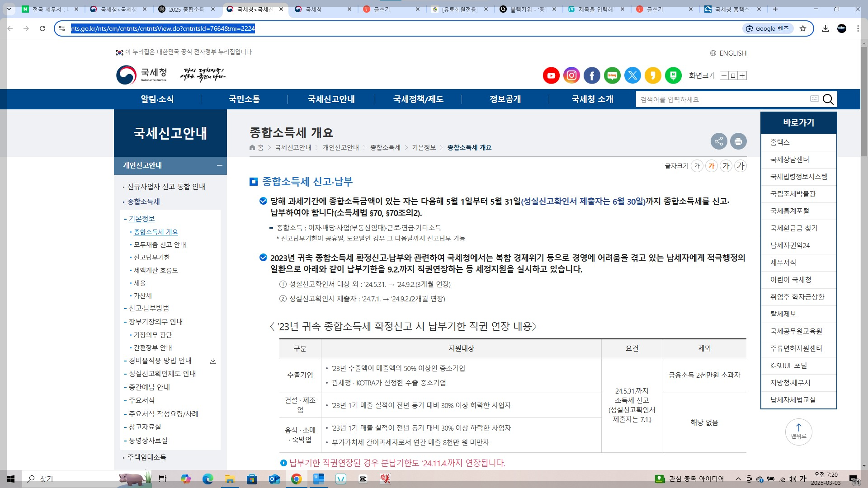Select large font size 가 button
This screenshot has height=488, width=868.
(726, 166)
